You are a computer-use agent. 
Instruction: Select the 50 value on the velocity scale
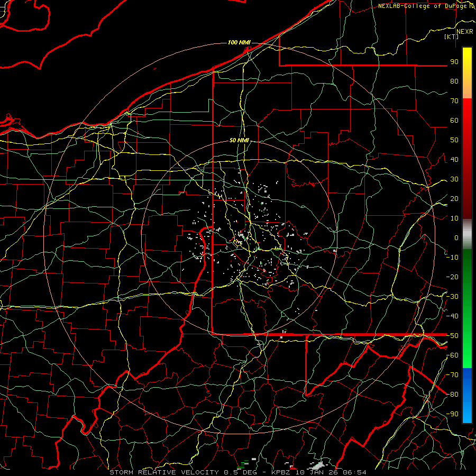pos(454,140)
